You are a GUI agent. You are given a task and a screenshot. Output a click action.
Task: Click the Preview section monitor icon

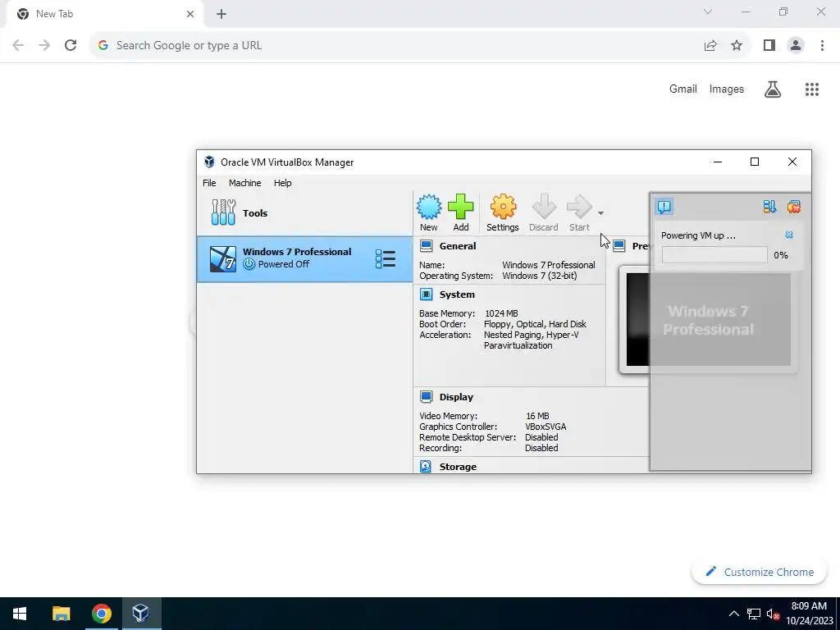(x=619, y=246)
